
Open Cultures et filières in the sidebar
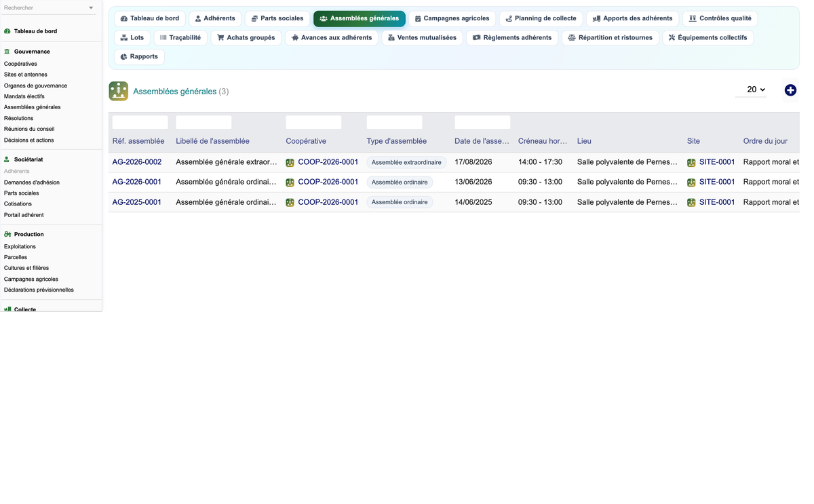click(26, 268)
